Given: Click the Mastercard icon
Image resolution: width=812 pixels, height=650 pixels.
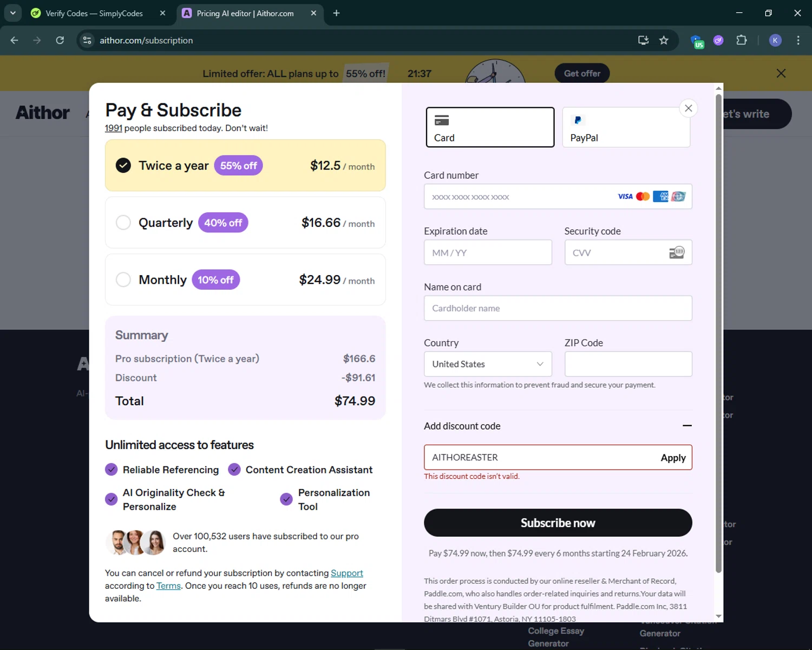Looking at the screenshot, I should [x=643, y=197].
